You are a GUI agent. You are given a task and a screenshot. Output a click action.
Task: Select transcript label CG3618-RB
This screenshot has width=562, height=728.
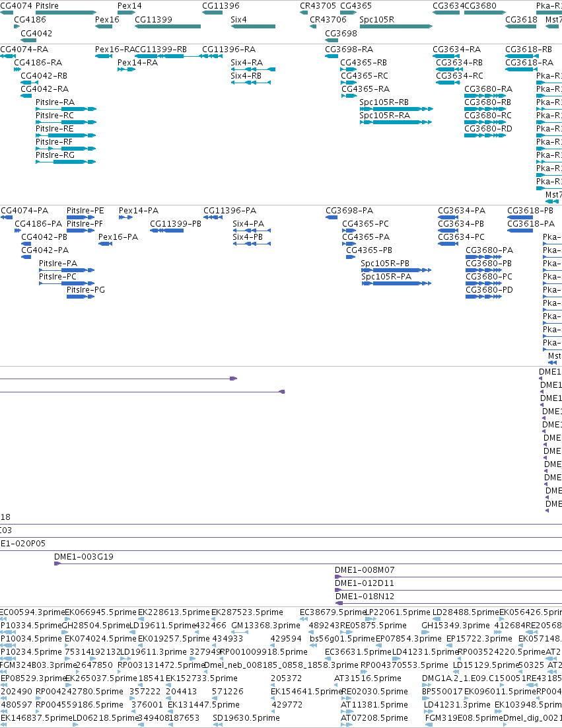pos(528,49)
